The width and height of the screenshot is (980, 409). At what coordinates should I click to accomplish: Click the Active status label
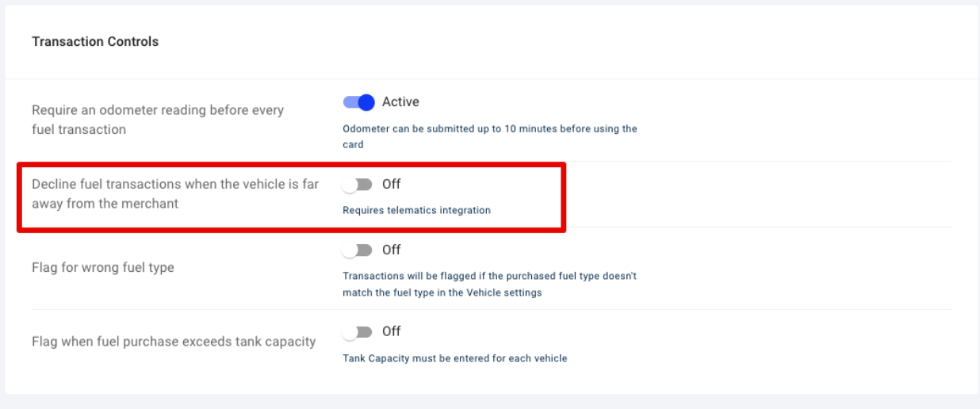point(400,102)
